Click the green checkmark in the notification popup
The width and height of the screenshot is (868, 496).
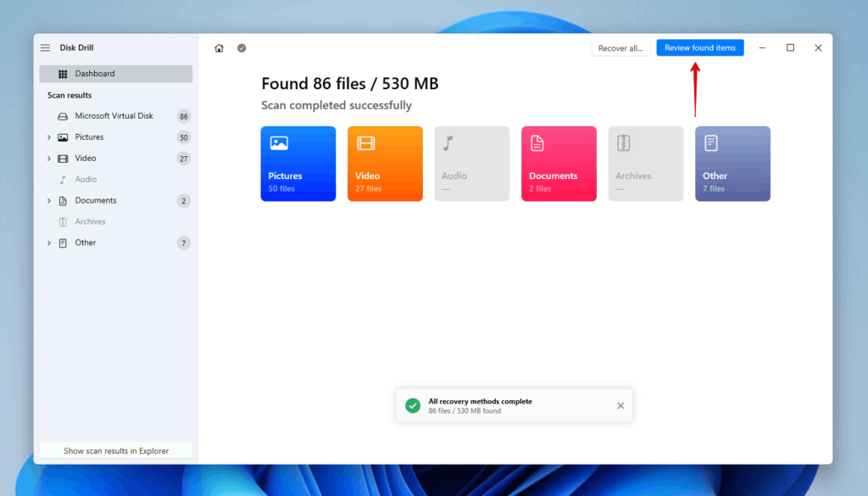click(x=412, y=405)
